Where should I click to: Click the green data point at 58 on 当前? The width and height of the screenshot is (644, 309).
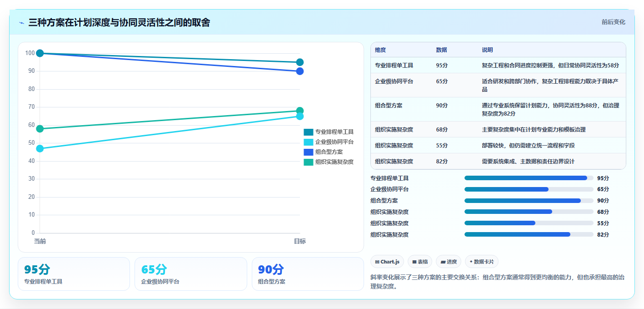(40, 129)
